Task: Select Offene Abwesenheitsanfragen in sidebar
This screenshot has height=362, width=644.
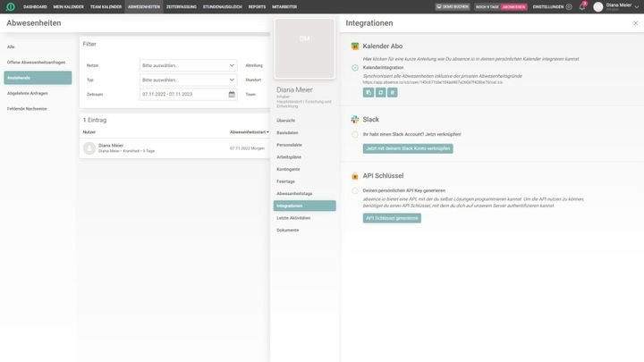Action: (x=38, y=62)
